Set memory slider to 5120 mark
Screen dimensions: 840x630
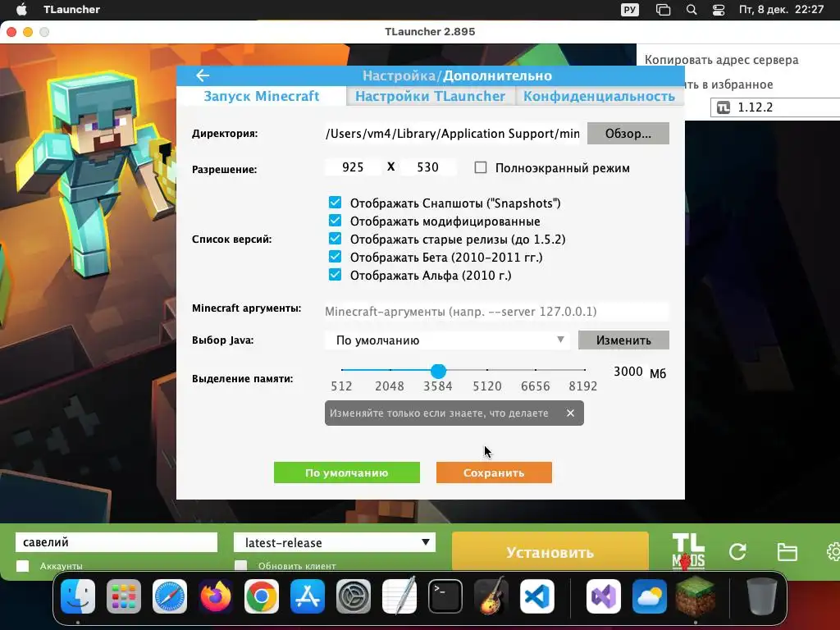(487, 370)
